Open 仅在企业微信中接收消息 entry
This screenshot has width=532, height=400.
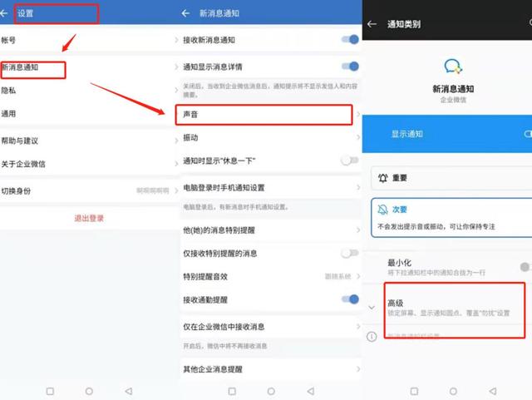click(271, 327)
